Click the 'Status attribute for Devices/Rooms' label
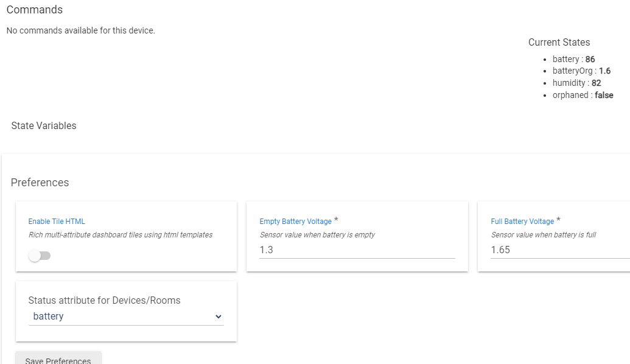Image resolution: width=630 pixels, height=364 pixels. click(x=104, y=300)
